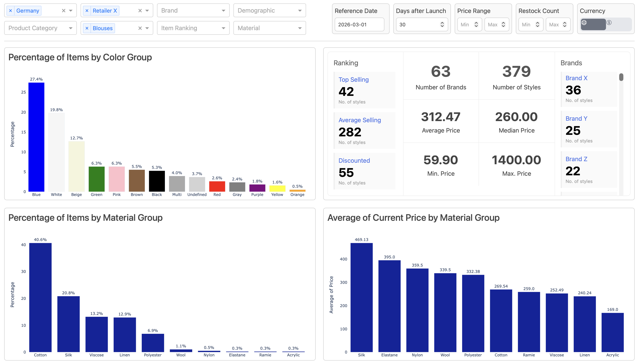The width and height of the screenshot is (640, 364).
Task: Increase the Restock Count Max value
Action: pos(565,23)
